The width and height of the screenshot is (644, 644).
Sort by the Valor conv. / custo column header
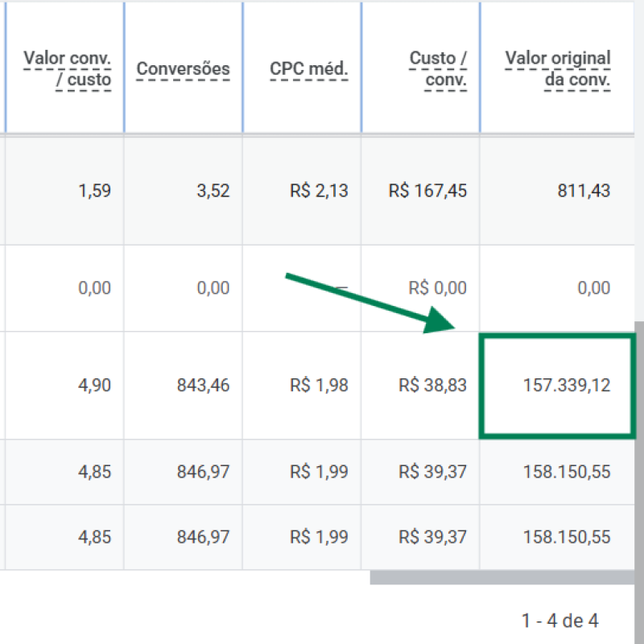click(x=68, y=68)
